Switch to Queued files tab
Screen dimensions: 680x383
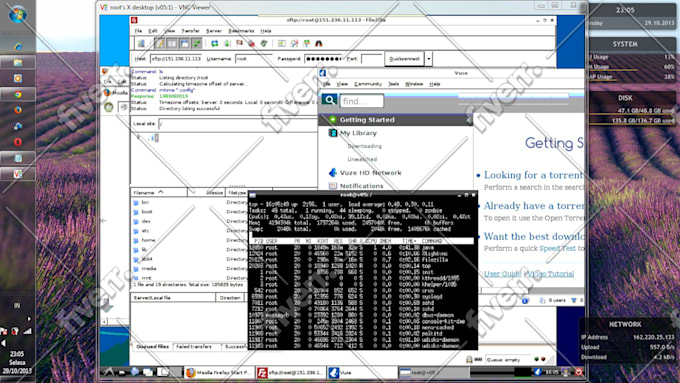click(152, 347)
